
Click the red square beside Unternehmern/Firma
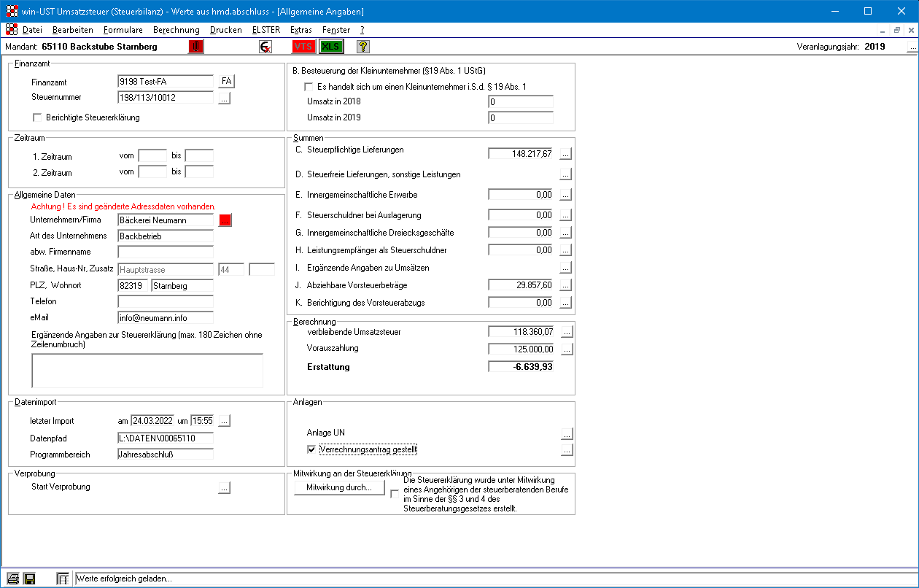tap(225, 220)
